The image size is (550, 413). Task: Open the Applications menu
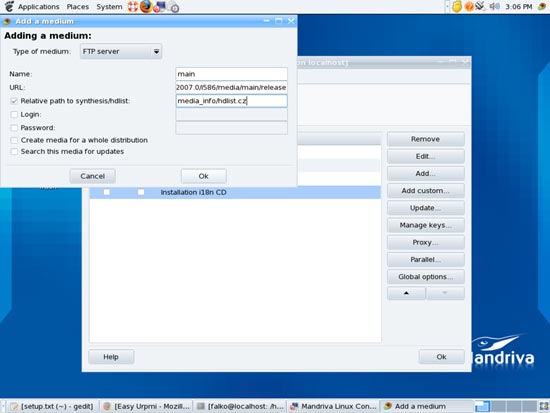pyautogui.click(x=39, y=7)
